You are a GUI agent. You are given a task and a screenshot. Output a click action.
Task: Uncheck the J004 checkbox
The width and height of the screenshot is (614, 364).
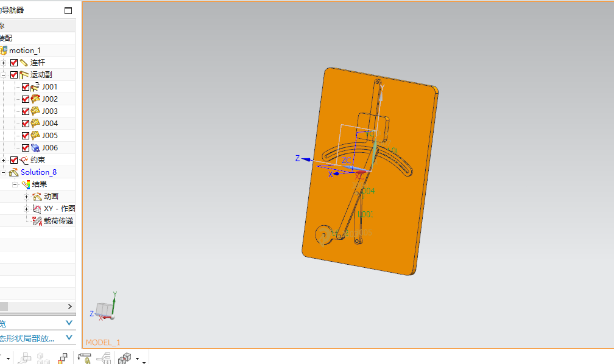tap(26, 124)
